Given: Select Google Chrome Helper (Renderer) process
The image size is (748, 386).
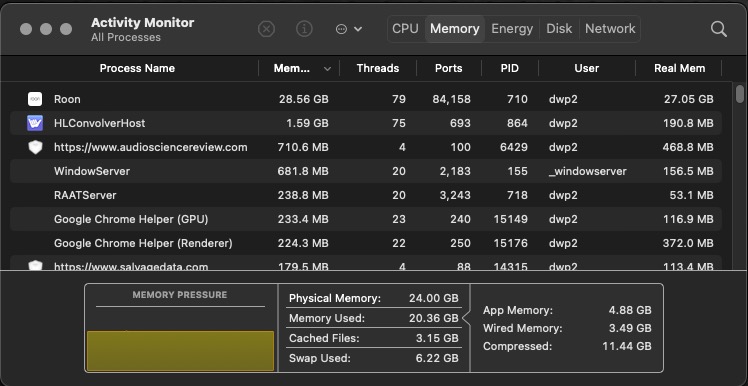Looking at the screenshot, I should click(x=143, y=243).
